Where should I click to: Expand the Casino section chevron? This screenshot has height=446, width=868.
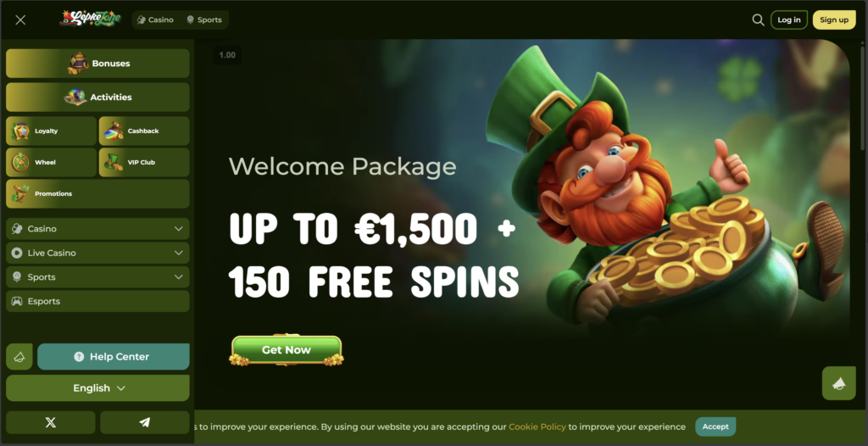pos(178,229)
